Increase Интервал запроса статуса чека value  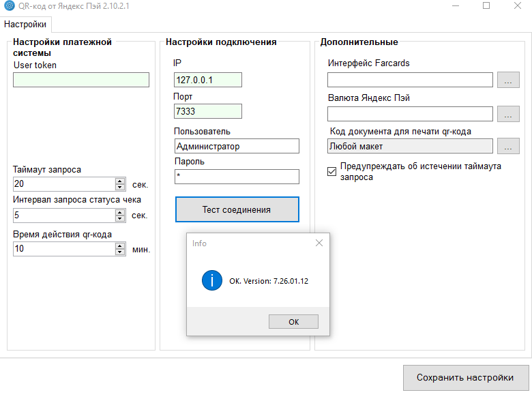pos(121,212)
